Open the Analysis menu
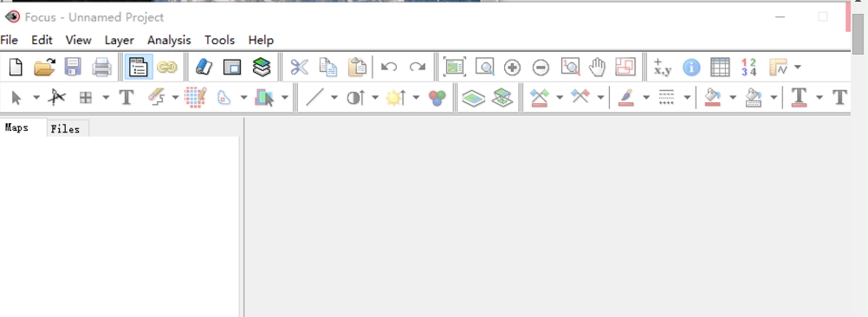Image resolution: width=868 pixels, height=317 pixels. [169, 40]
